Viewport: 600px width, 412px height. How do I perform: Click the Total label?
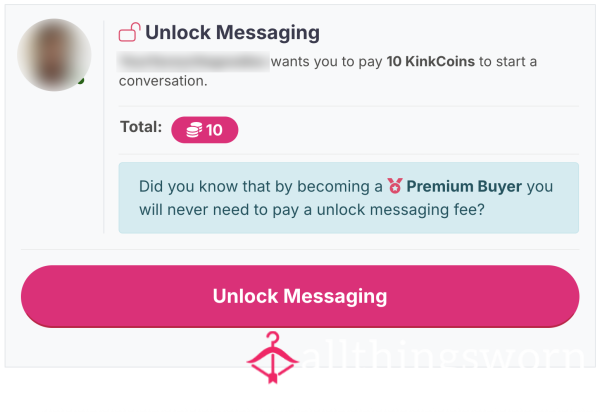[x=141, y=127]
